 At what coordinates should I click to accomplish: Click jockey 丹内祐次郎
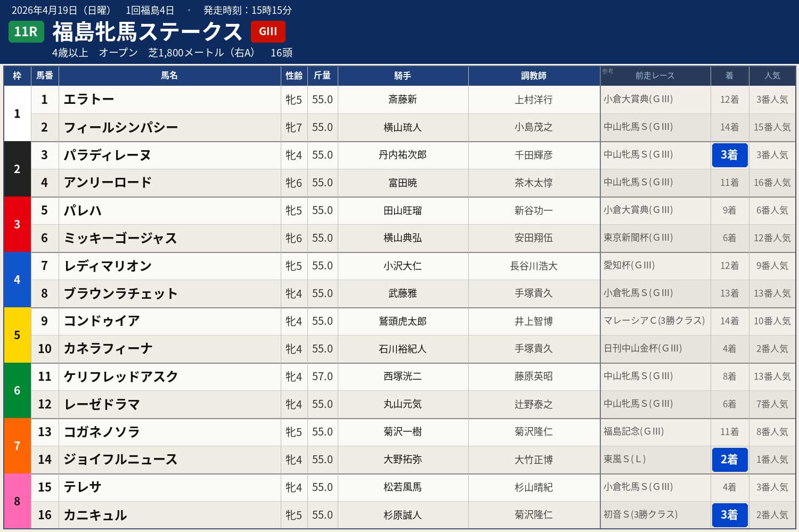point(403,155)
